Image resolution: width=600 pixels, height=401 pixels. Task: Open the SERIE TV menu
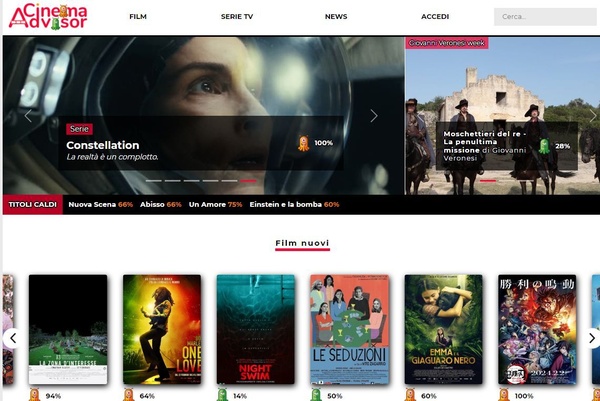(x=237, y=16)
